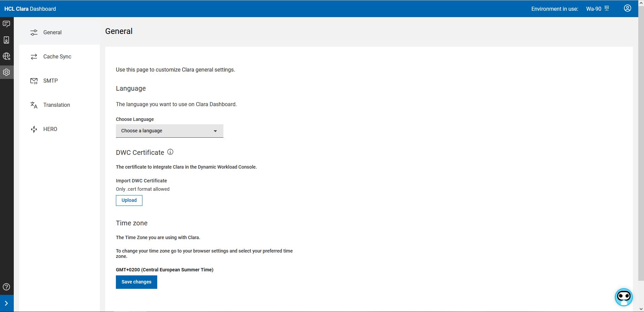Click the DWC Certificate info icon

(x=170, y=152)
